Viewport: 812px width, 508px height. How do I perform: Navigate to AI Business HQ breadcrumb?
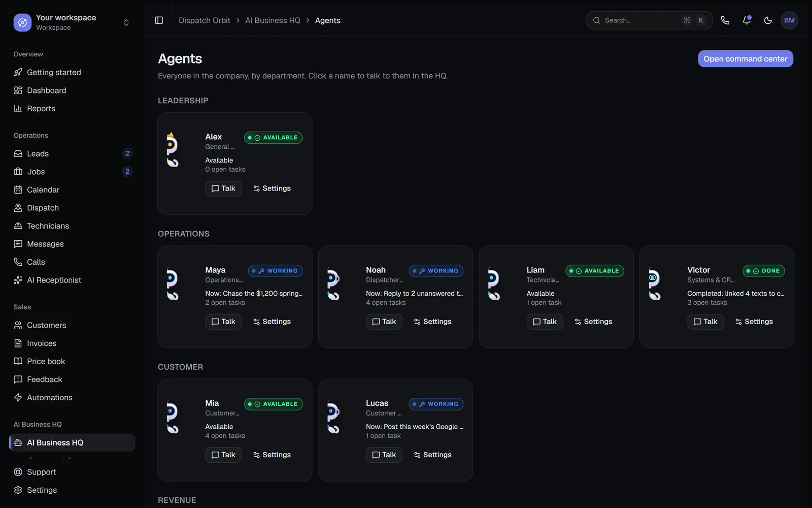click(x=273, y=20)
